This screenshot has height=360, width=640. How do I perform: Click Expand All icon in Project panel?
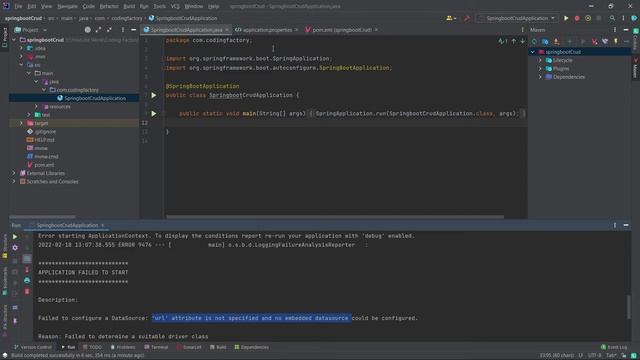click(98, 30)
